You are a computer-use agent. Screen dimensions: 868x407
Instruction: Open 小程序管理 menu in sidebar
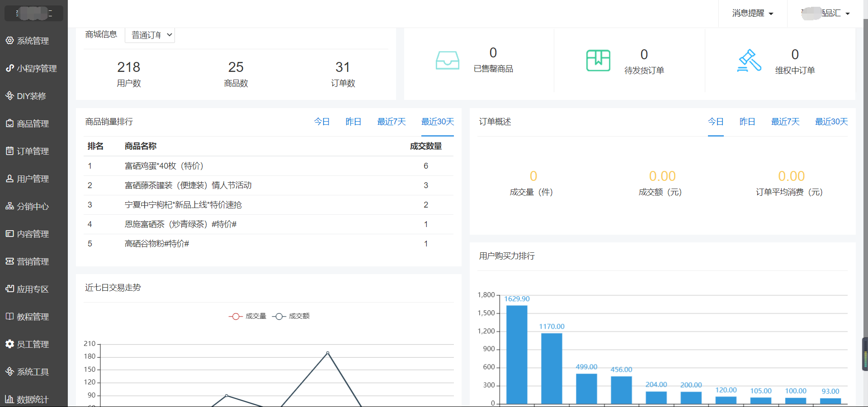coord(34,68)
